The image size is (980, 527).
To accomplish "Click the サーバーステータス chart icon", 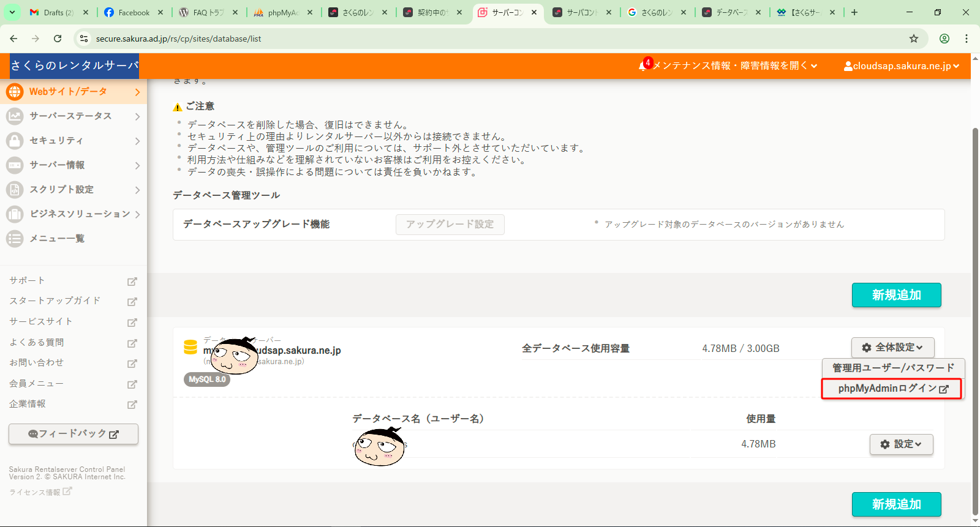I will pos(15,116).
